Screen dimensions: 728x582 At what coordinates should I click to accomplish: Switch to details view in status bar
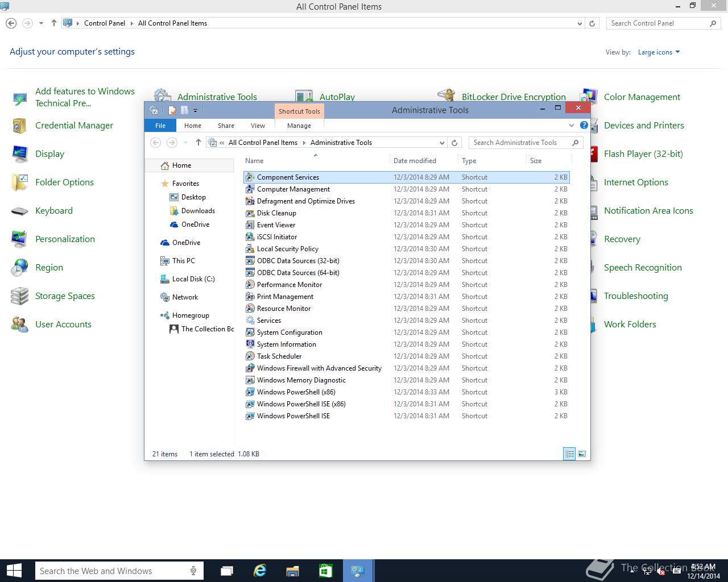tap(569, 454)
